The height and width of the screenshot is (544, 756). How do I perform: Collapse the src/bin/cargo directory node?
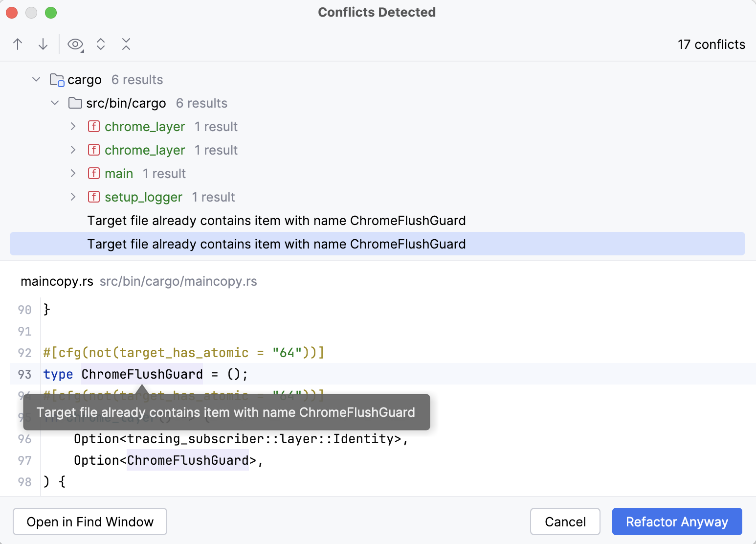click(54, 103)
